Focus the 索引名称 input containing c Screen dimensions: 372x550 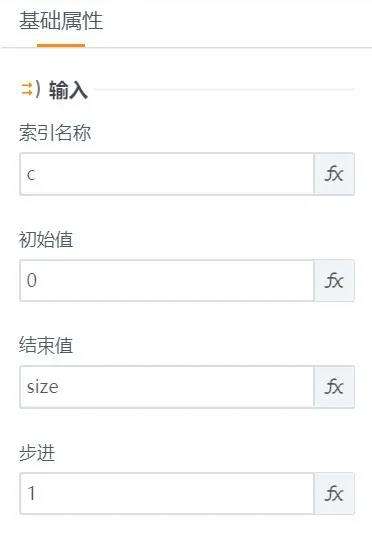coord(167,174)
